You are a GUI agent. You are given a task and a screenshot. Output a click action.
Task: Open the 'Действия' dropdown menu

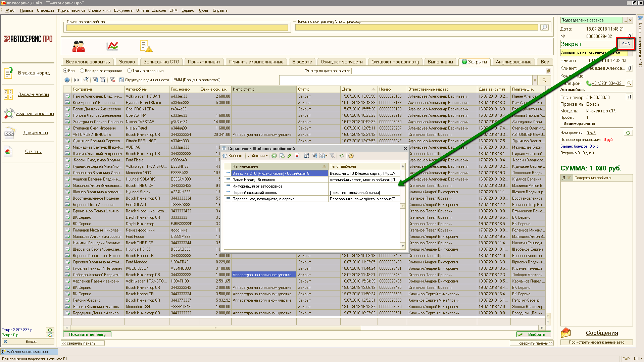click(257, 156)
